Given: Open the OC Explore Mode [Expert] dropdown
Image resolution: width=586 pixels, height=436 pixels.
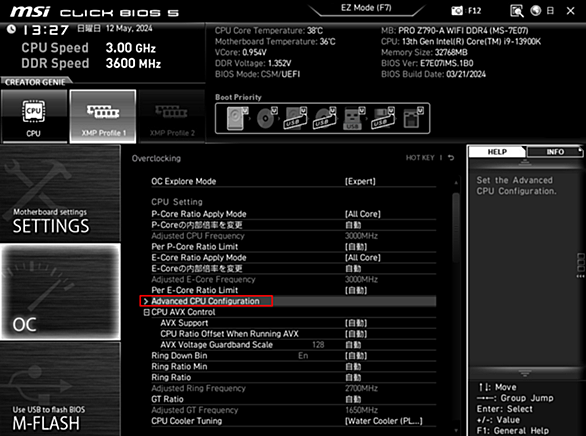Looking at the screenshot, I should point(360,182).
